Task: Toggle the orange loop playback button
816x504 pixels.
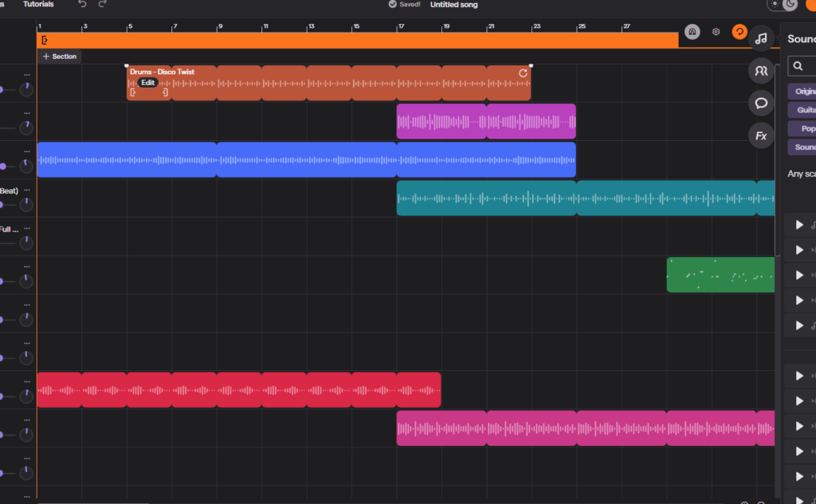Action: click(739, 32)
